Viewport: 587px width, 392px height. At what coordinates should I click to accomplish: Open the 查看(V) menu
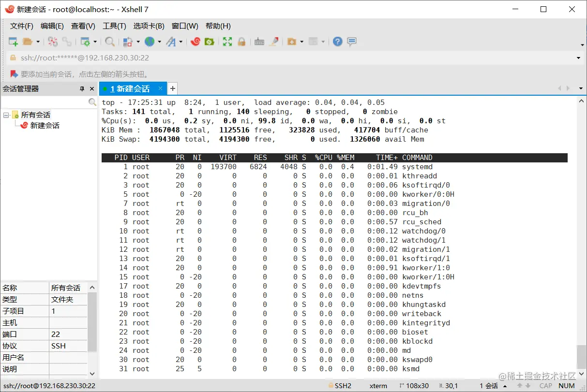click(x=83, y=26)
